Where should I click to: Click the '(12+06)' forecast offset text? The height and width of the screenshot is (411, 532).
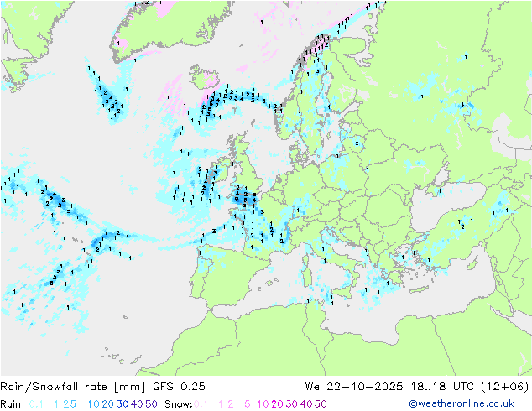coord(505,387)
